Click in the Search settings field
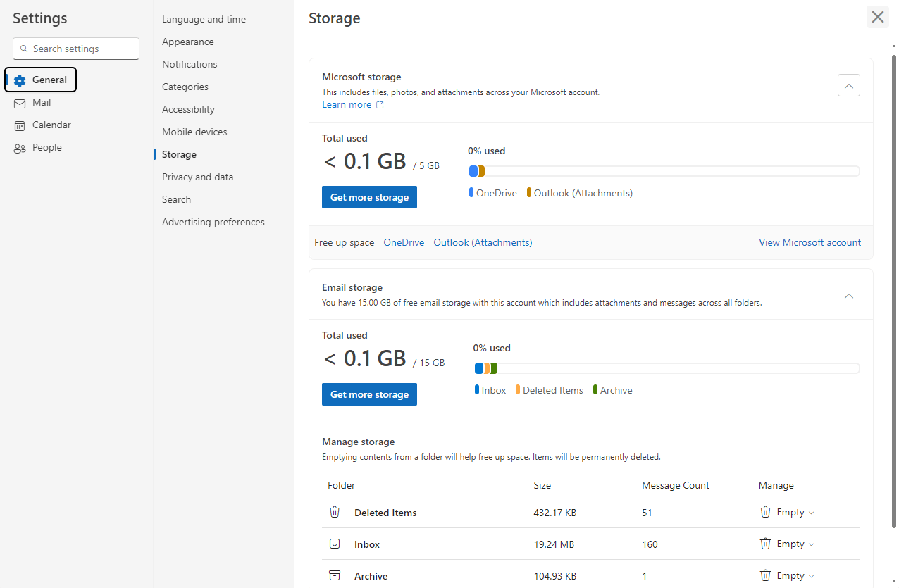This screenshot has height=588, width=899. click(x=76, y=49)
